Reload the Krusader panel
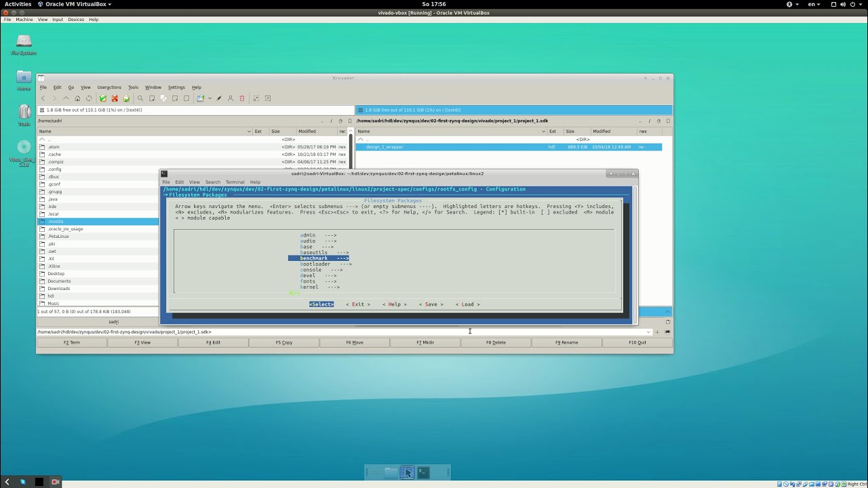868x488 pixels. (x=89, y=98)
